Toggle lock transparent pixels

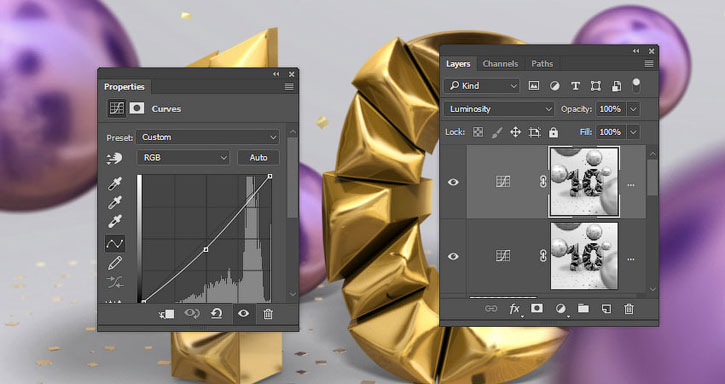coord(478,132)
